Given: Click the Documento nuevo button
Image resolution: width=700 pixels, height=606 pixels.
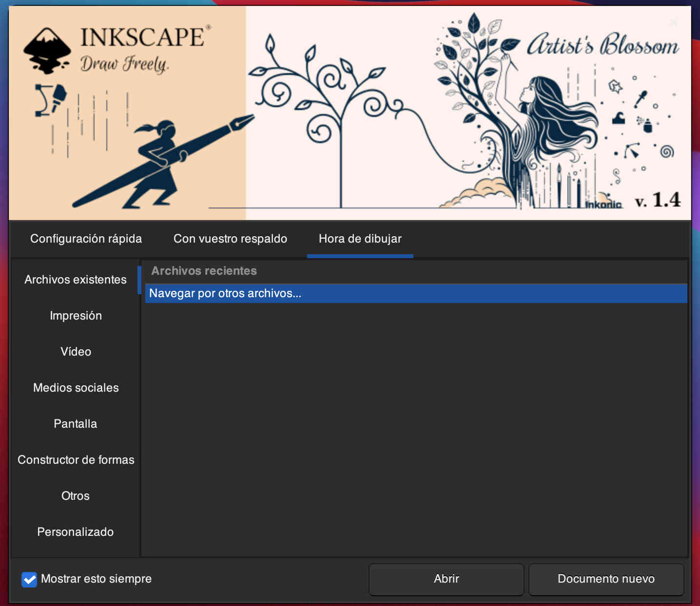Looking at the screenshot, I should point(606,579).
